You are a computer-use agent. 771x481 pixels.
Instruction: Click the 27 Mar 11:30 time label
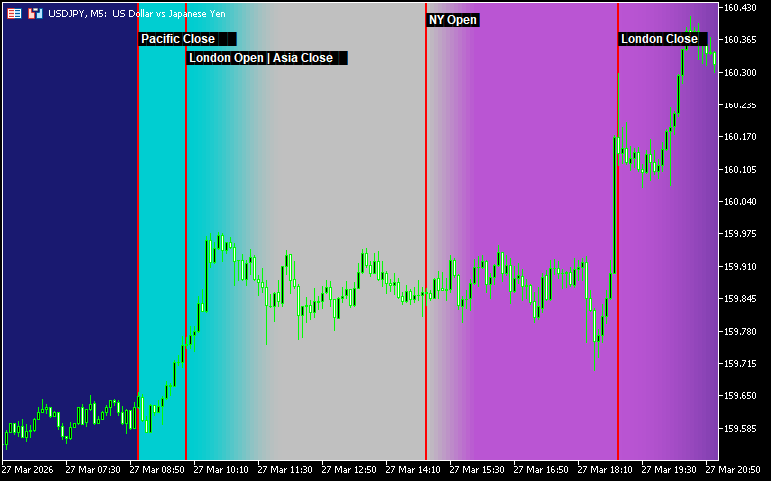pyautogui.click(x=285, y=469)
